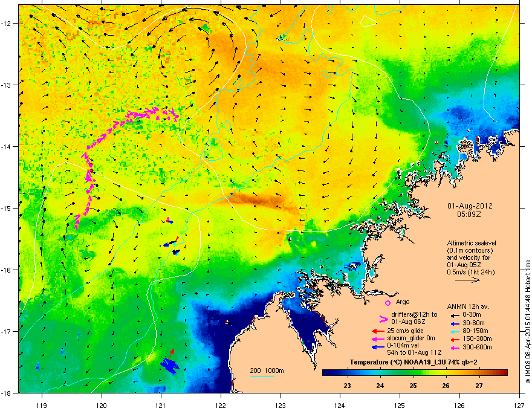
Task: Click the red arrow beside 150-300m
Action: pyautogui.click(x=455, y=339)
